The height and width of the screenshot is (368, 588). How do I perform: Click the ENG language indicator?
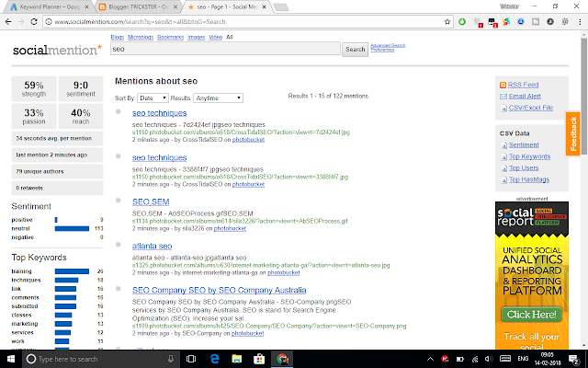click(523, 359)
